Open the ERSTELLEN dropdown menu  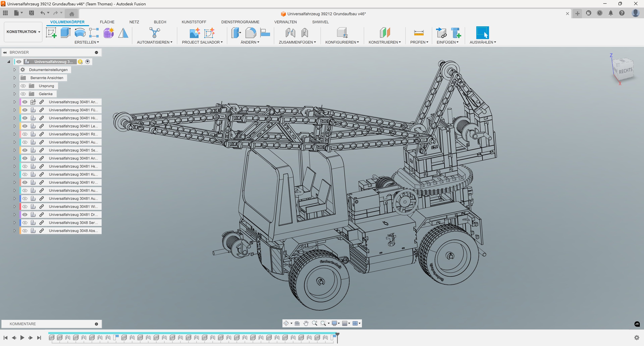coord(87,42)
